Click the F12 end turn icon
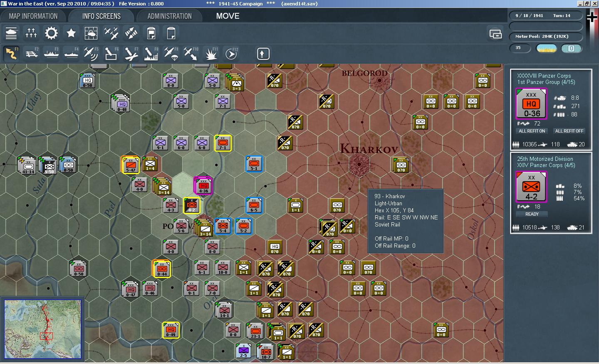 point(231,54)
